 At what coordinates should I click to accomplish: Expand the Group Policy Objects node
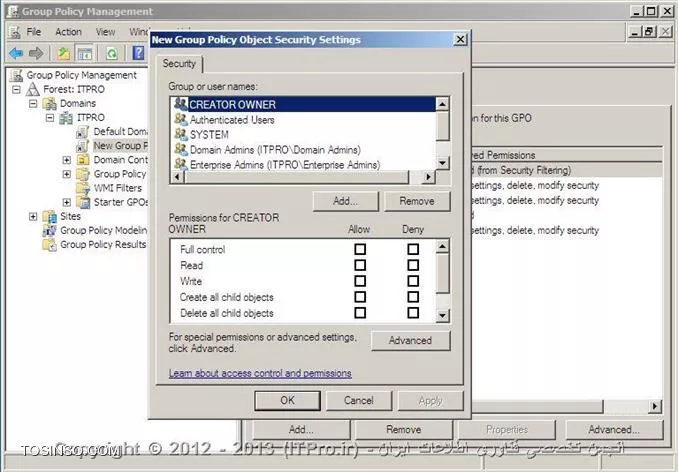click(x=67, y=174)
